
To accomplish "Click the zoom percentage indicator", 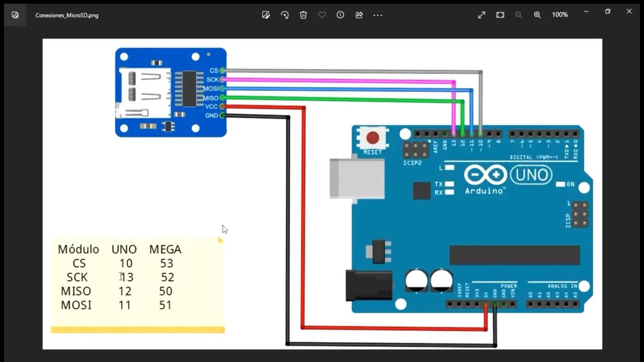I will pyautogui.click(x=559, y=15).
